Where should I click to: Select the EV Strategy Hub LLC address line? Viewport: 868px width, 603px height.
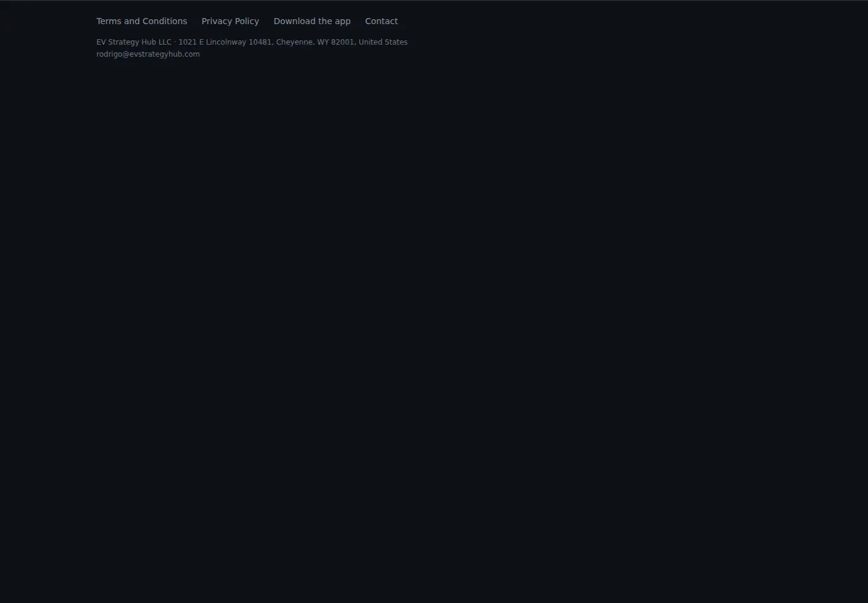[x=252, y=42]
